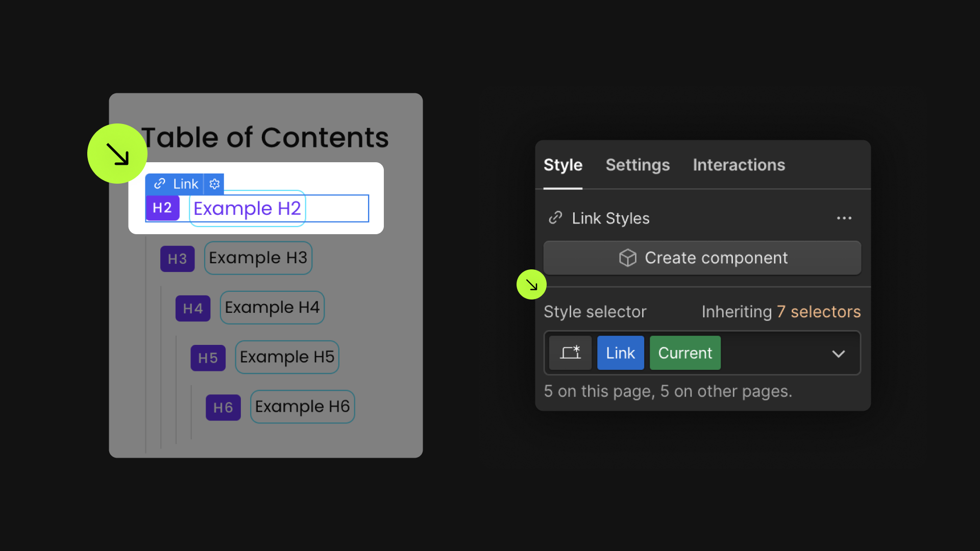
Task: Click the cube icon in Create component
Action: coord(628,258)
